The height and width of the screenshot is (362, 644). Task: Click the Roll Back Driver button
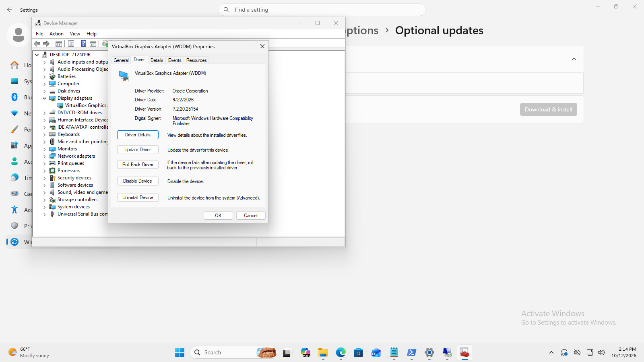pos(138,165)
